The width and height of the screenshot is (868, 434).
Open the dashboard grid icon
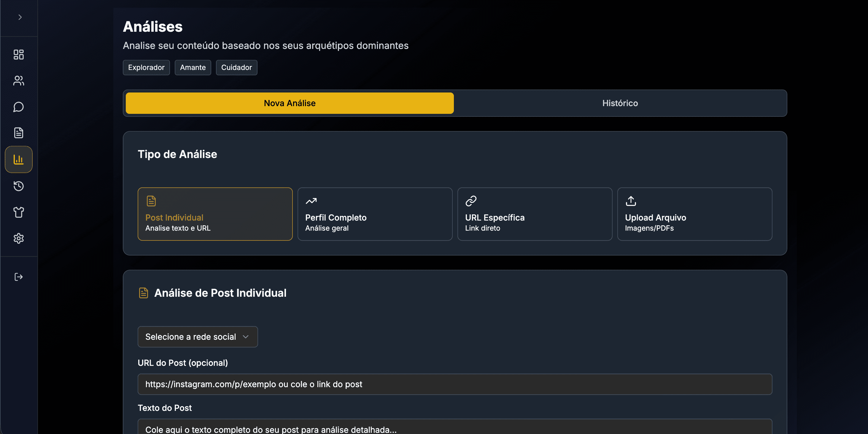point(18,55)
